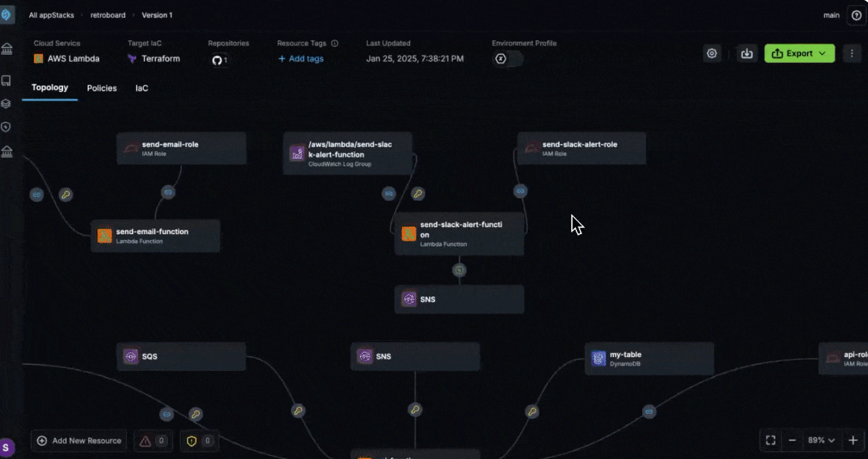This screenshot has height=459, width=868.
Task: Select the SNS node under send-slack-alert-function
Action: pos(459,299)
